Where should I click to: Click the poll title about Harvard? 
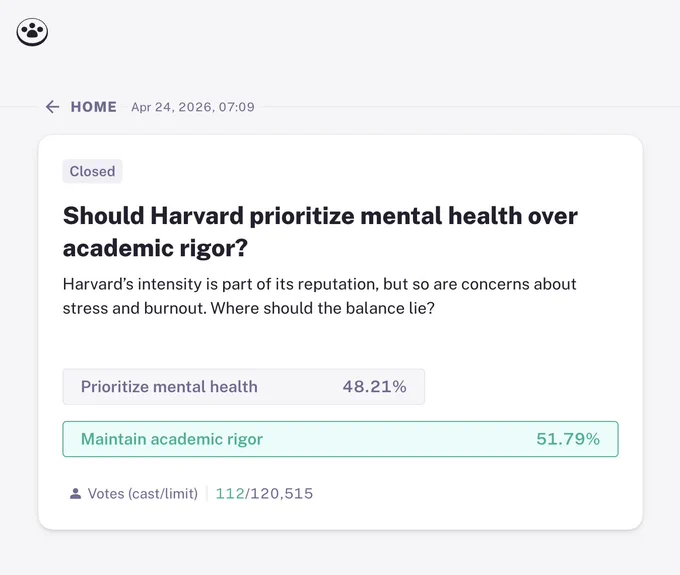pos(320,232)
